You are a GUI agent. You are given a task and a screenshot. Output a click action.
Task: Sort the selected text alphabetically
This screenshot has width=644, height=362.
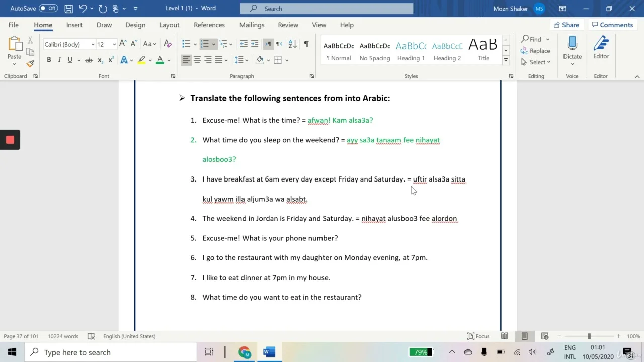(292, 44)
